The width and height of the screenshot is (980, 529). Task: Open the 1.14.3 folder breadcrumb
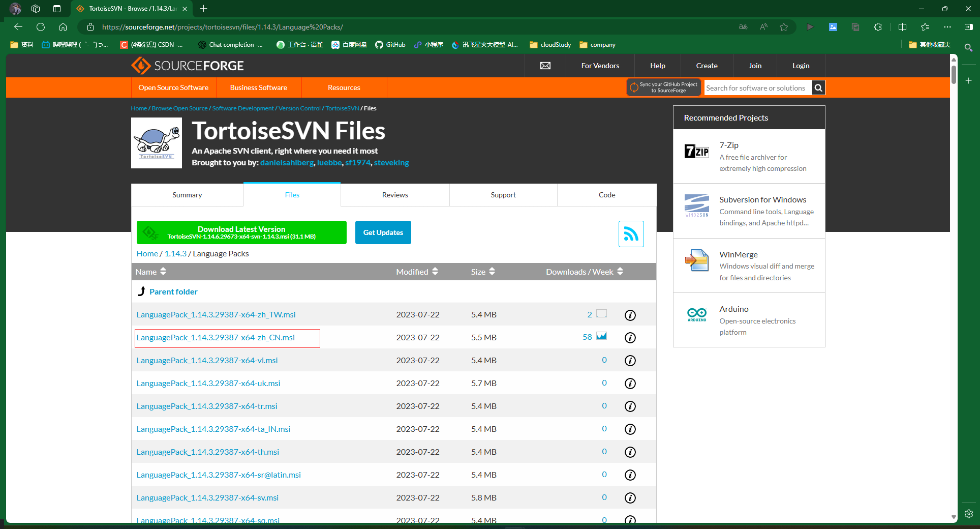175,253
